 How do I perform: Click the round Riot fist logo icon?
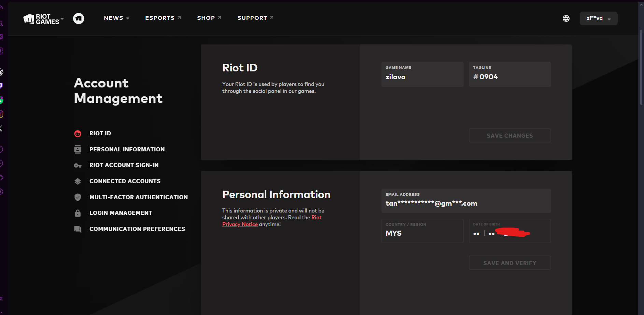[x=79, y=18]
